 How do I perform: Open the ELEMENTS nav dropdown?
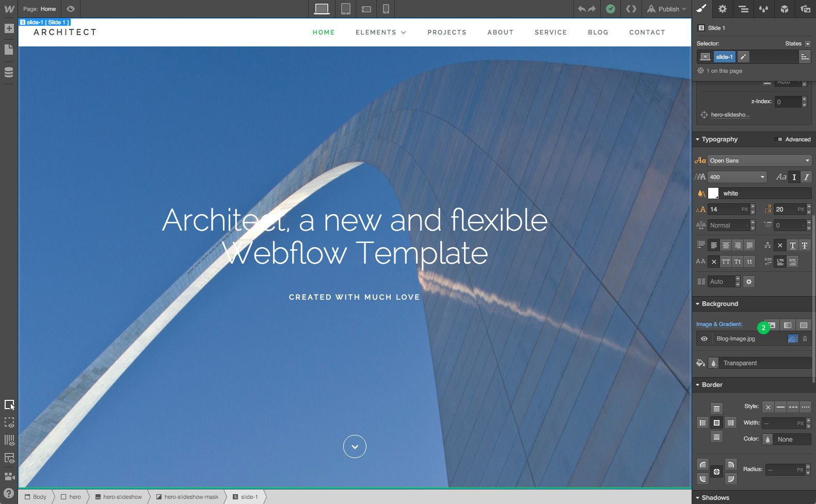pyautogui.click(x=381, y=32)
